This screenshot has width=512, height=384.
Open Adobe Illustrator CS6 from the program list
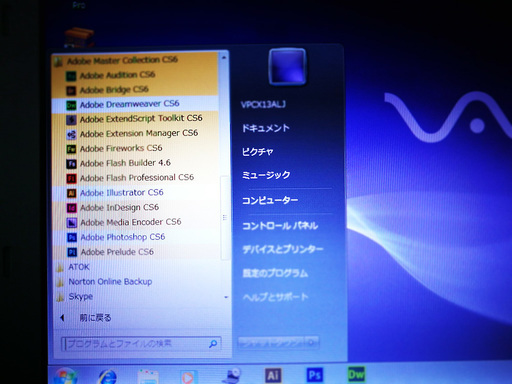point(135,193)
